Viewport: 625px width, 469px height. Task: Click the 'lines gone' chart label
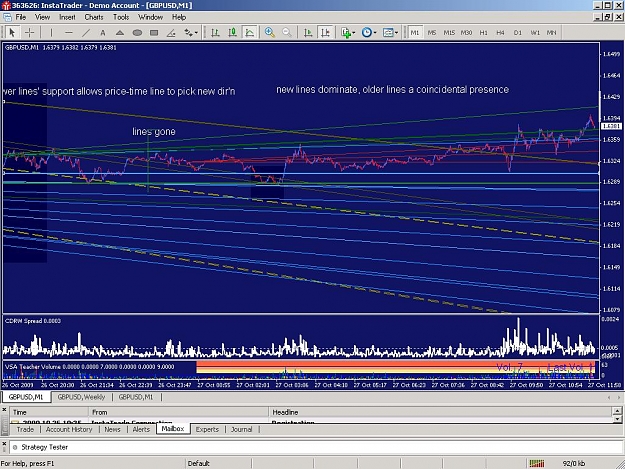(x=154, y=131)
